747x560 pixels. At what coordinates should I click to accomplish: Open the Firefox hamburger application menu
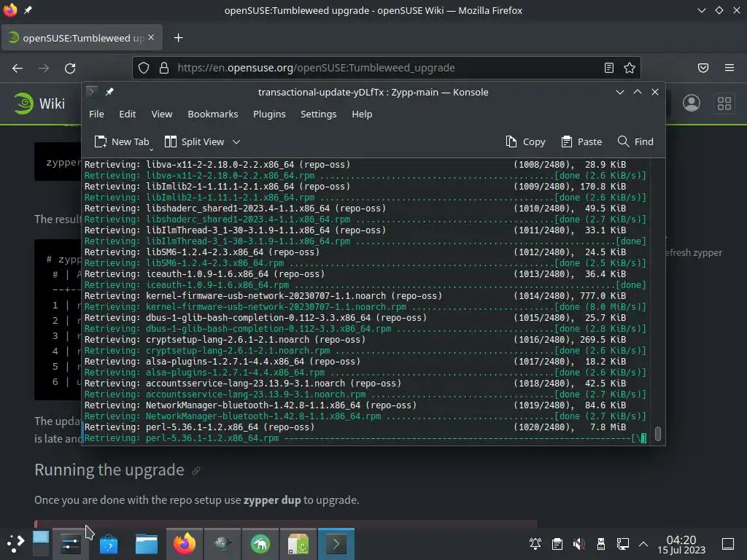(729, 68)
